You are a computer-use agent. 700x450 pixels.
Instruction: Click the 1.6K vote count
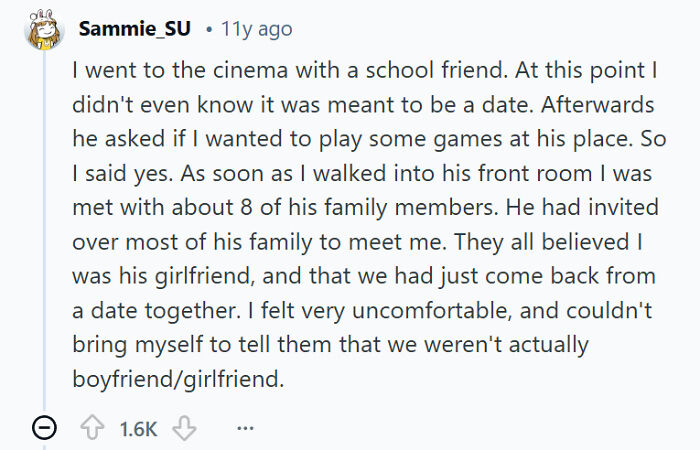pyautogui.click(x=138, y=428)
